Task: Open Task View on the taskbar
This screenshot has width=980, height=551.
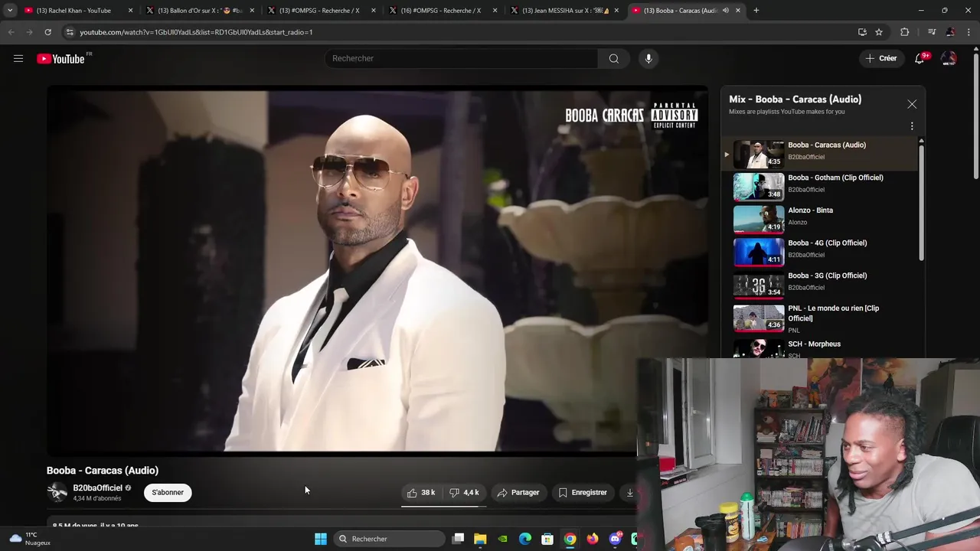Action: coord(458,539)
